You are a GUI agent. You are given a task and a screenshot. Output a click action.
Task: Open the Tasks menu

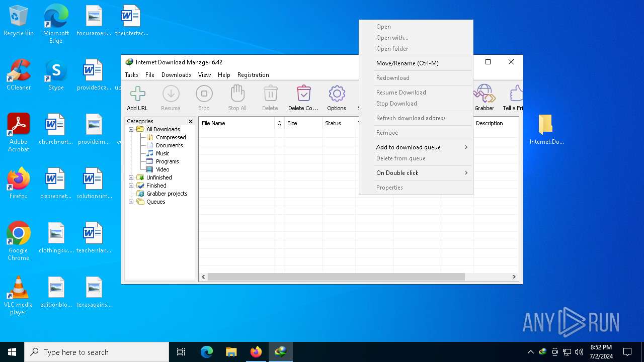coord(131,75)
